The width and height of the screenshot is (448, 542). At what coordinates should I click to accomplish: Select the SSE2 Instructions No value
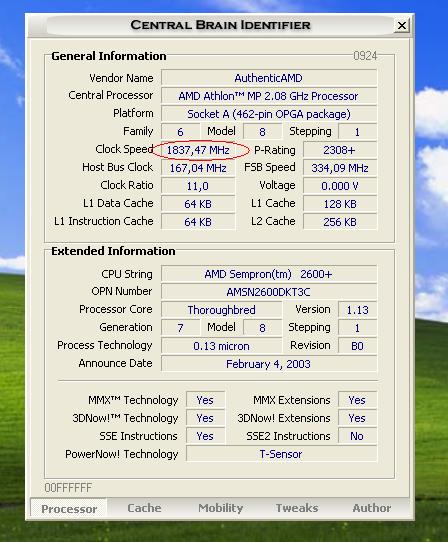pos(357,436)
